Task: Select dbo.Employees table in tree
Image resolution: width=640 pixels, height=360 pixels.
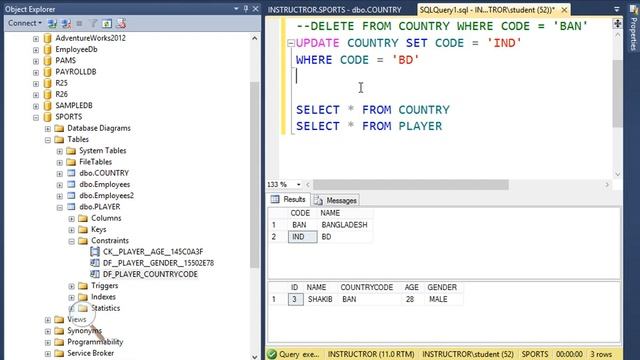Action: pyautogui.click(x=104, y=184)
